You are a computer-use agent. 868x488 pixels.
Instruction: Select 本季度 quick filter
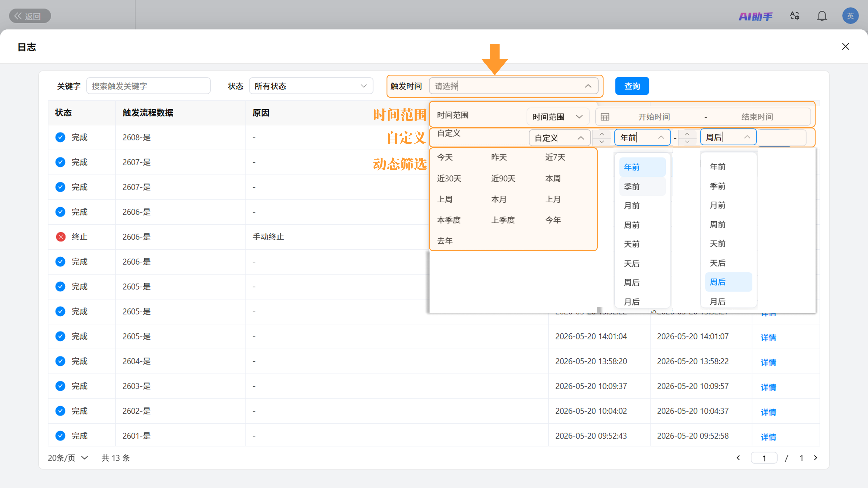[x=448, y=220]
